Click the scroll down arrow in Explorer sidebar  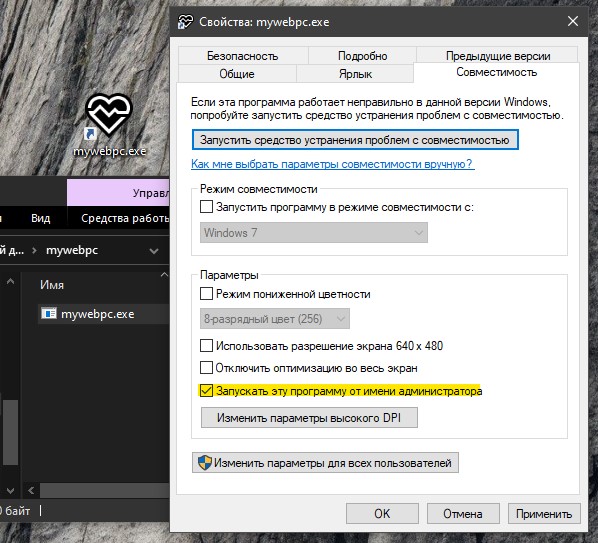(11, 490)
